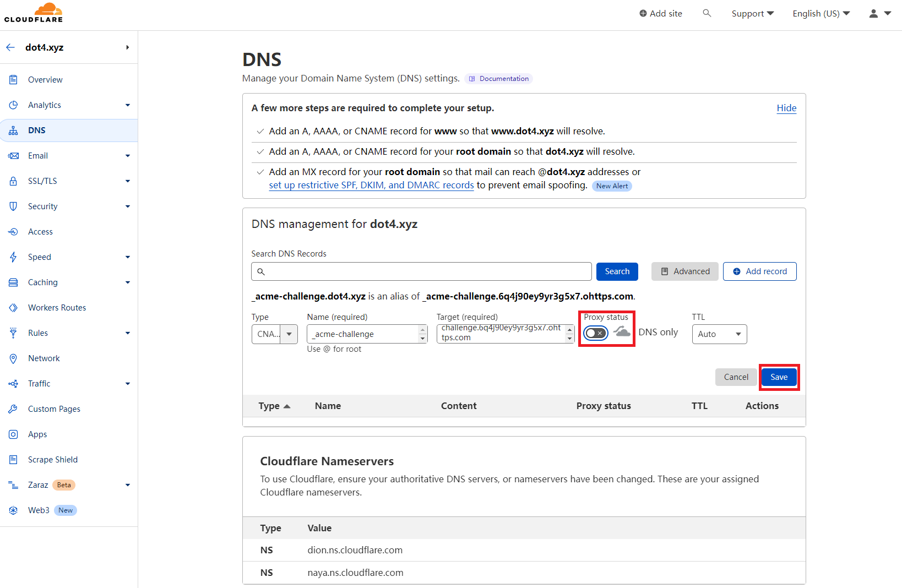Viewport: 902px width, 588px height.
Task: Click the Name (required) input field
Action: click(367, 334)
